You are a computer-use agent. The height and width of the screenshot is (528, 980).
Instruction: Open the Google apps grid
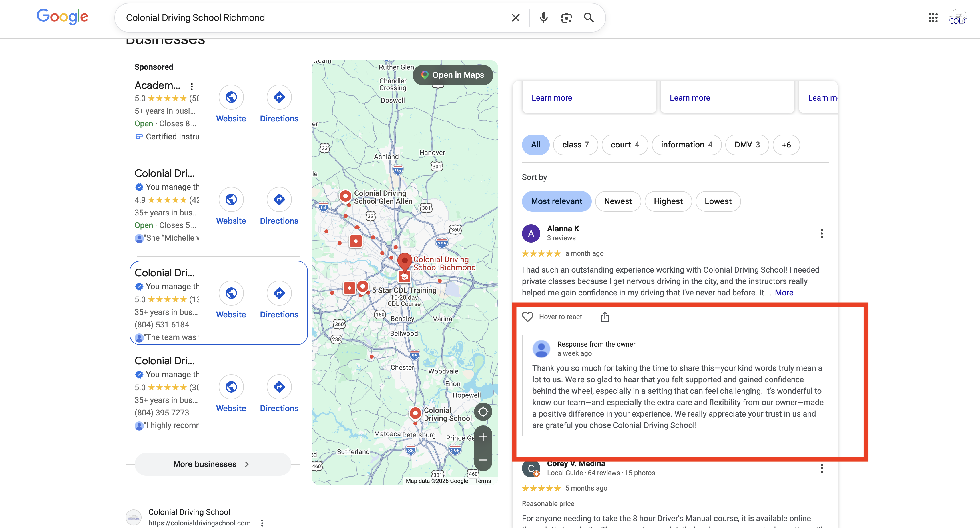pos(933,17)
